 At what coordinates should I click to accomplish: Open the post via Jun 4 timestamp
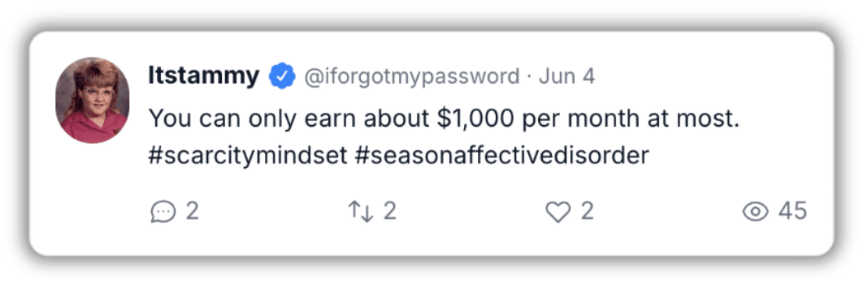tap(566, 76)
